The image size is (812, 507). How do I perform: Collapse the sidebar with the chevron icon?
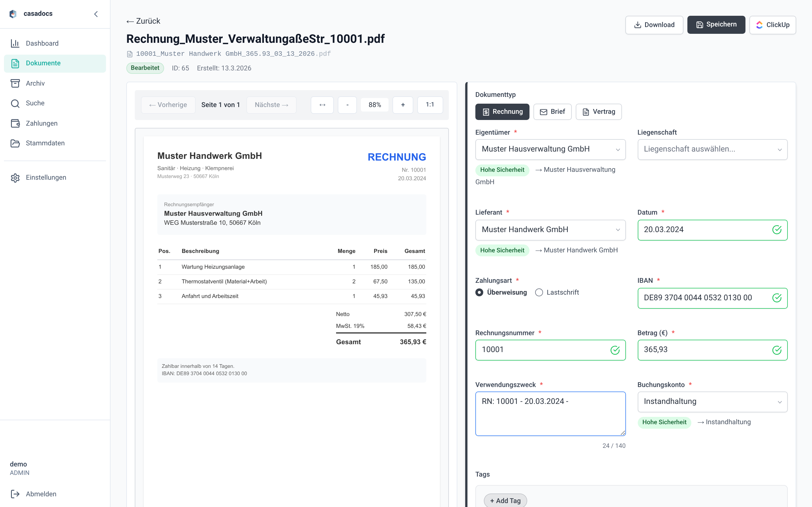[x=96, y=14]
